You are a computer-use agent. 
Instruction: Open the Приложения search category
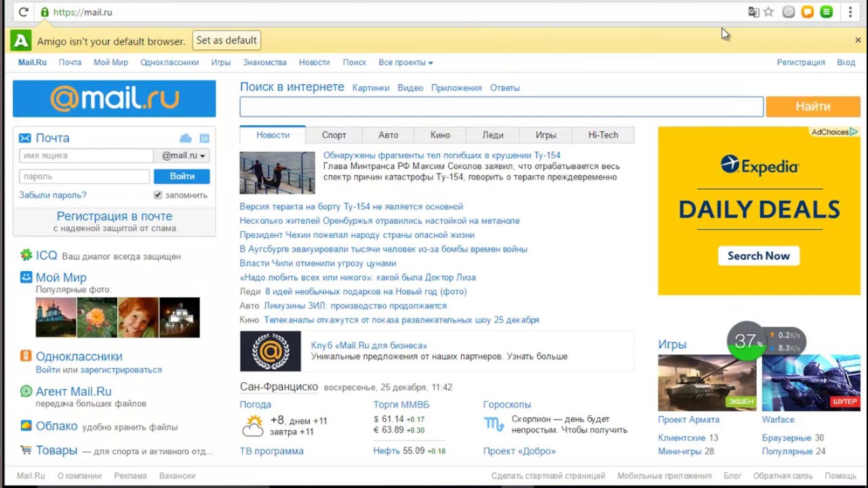(456, 88)
